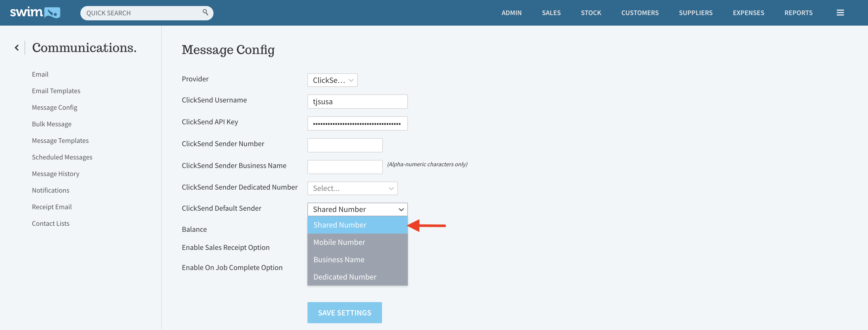This screenshot has height=330, width=868.
Task: Navigate to Message History
Action: pos(56,174)
